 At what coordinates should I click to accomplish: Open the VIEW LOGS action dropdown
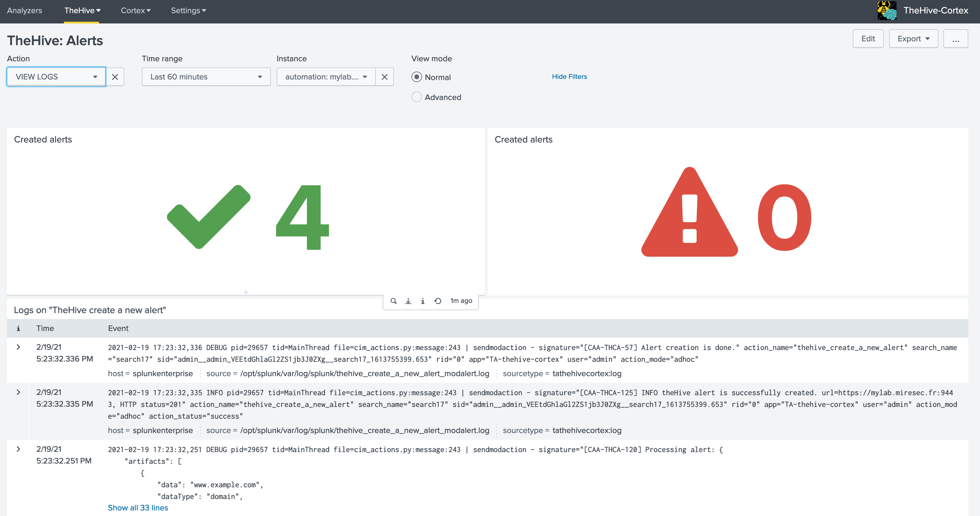click(x=56, y=77)
